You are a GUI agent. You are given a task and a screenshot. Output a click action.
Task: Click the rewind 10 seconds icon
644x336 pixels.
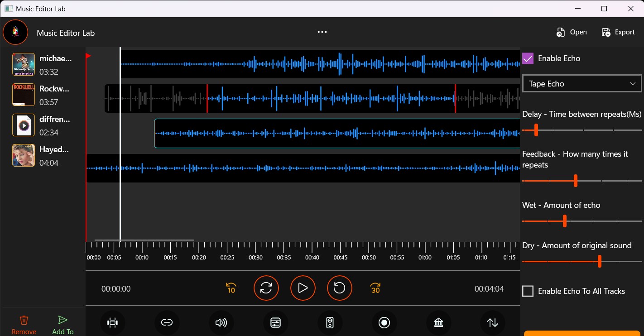[231, 288]
